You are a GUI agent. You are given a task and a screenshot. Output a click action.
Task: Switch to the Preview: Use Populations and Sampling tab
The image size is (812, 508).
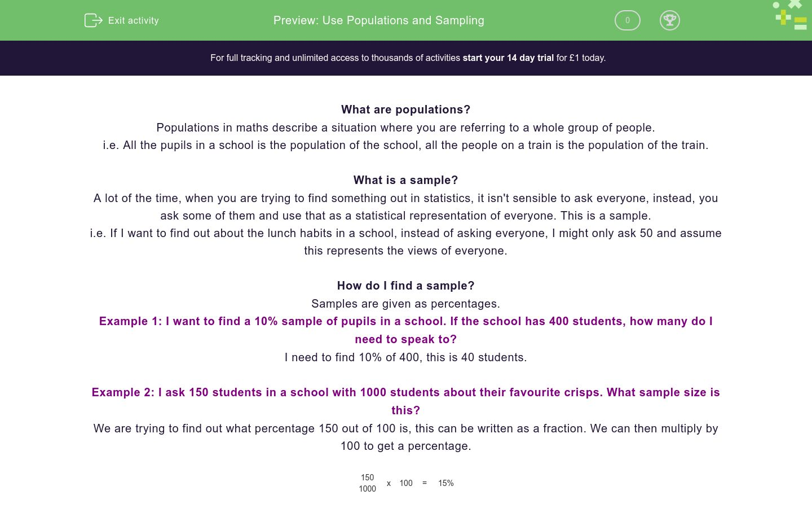coord(378,20)
